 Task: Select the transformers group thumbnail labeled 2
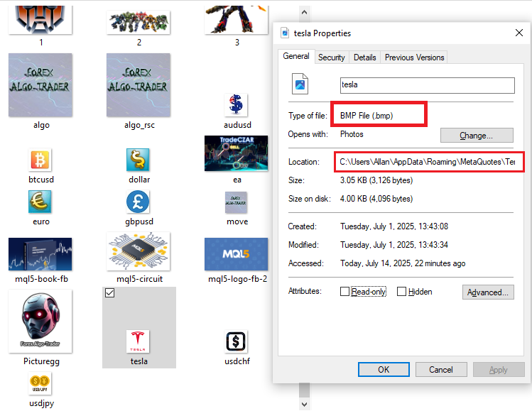click(139, 22)
